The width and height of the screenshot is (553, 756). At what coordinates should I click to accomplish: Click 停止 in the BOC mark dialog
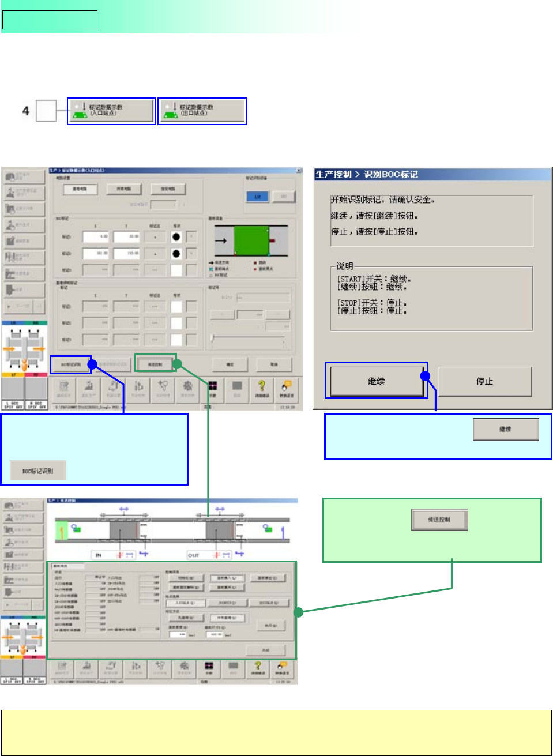click(x=485, y=381)
